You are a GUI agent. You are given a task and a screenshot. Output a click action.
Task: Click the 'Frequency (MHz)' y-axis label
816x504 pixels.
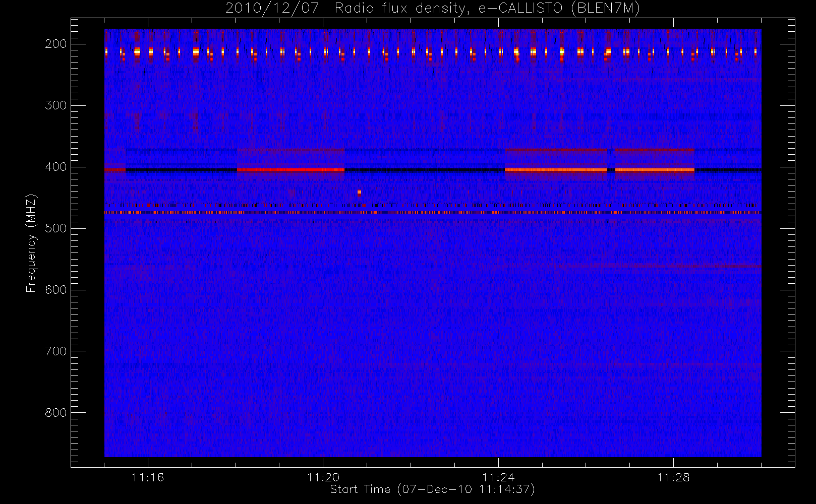pos(31,243)
